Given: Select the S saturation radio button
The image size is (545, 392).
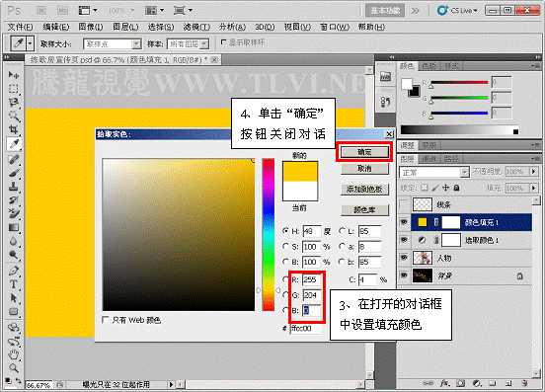Looking at the screenshot, I should coord(285,246).
